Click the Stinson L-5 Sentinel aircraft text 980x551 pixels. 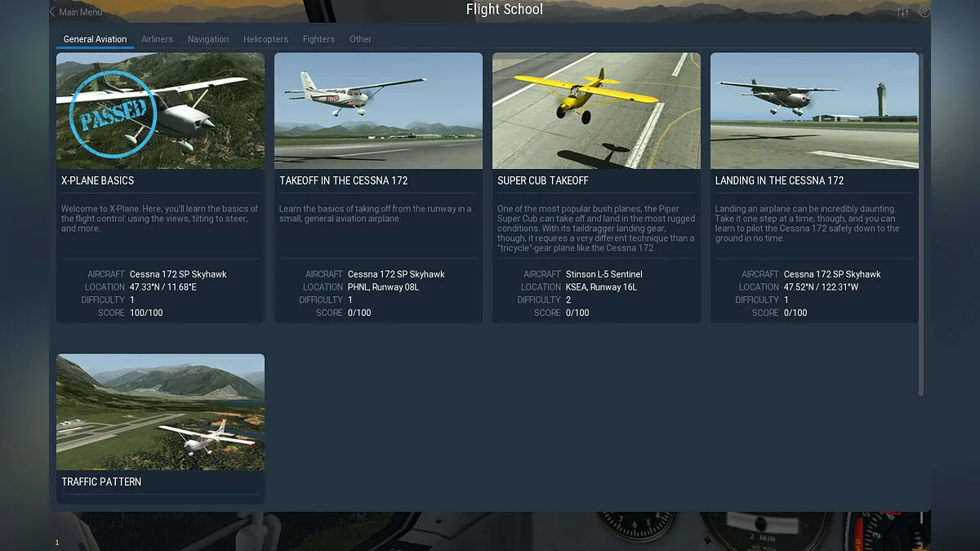(604, 274)
